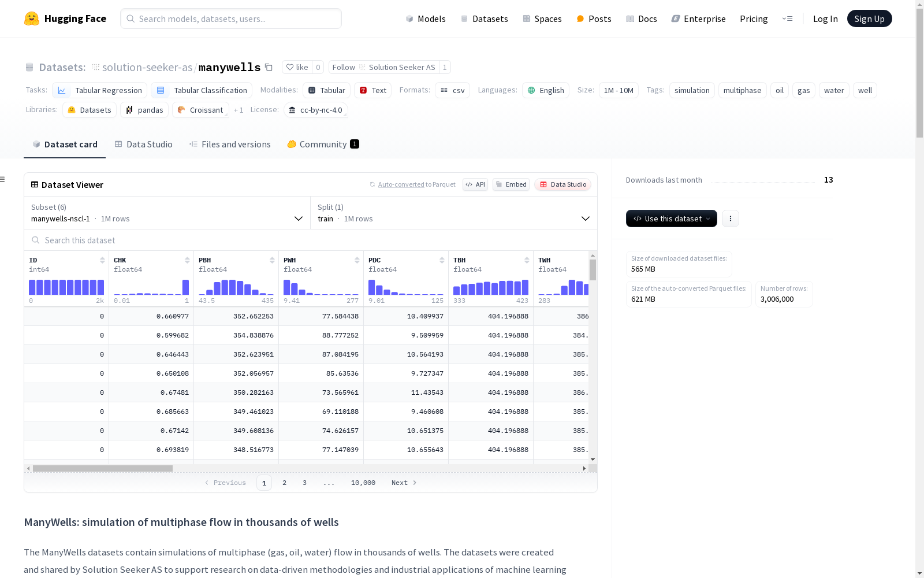
Task: Click the Sign Up button
Action: [870, 18]
